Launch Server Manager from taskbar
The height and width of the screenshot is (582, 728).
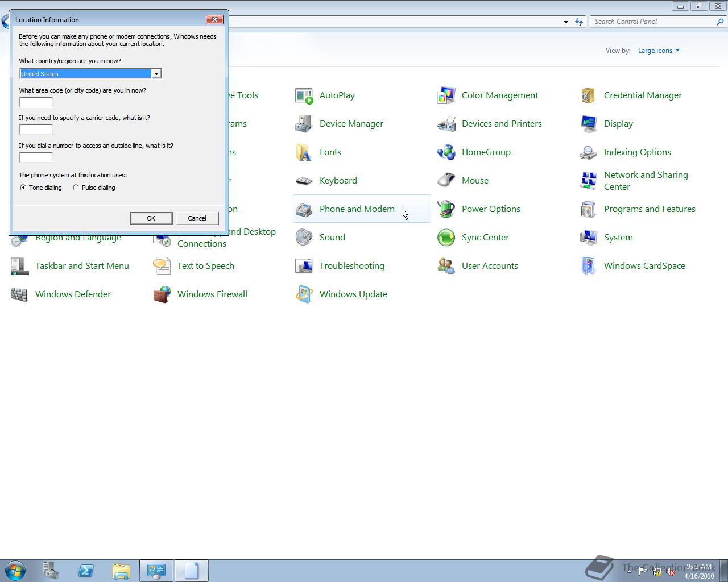[51, 571]
